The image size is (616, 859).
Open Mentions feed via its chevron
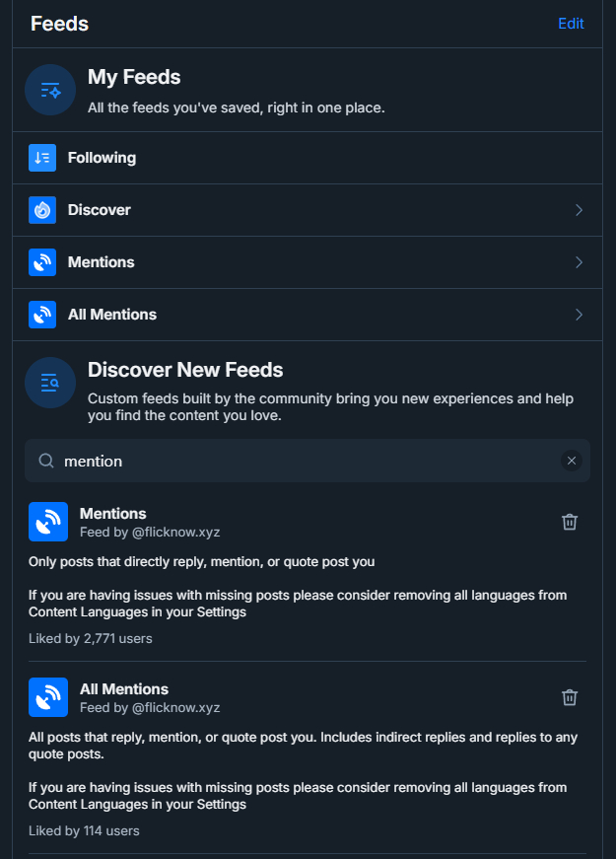point(579,262)
